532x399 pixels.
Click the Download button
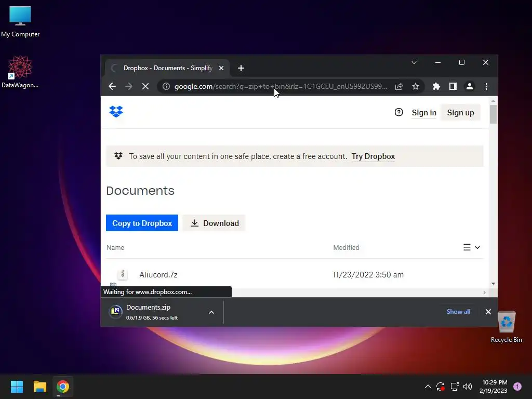point(215,223)
